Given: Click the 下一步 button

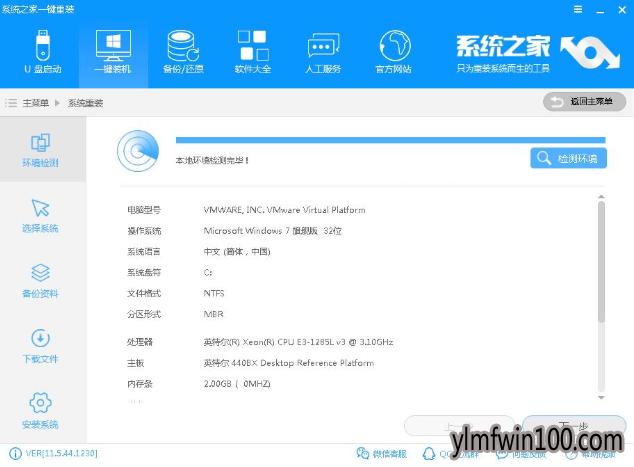Looking at the screenshot, I should coord(574,426).
